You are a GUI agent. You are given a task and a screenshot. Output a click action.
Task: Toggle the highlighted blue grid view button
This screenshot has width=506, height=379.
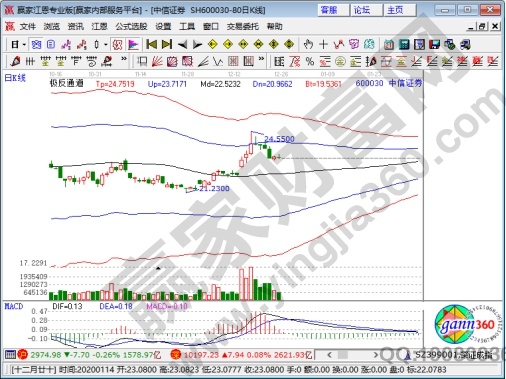point(36,44)
